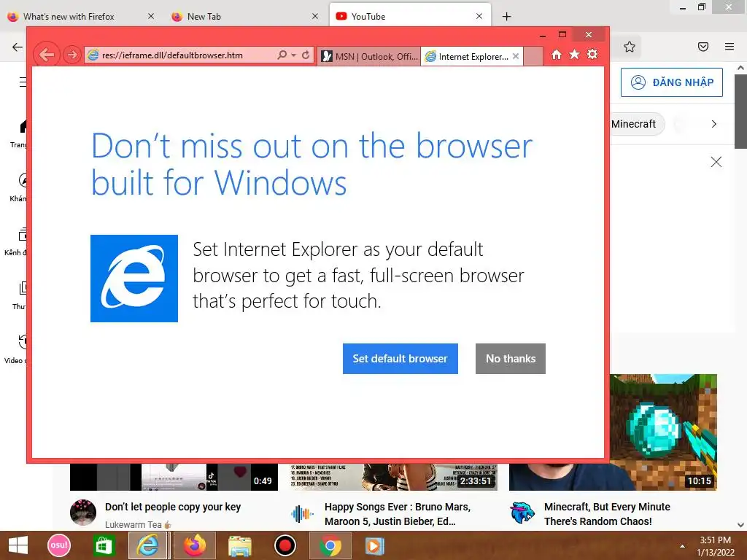Close the YouTube tab in Firefox
Screen dimensions: 747x560
(x=479, y=16)
